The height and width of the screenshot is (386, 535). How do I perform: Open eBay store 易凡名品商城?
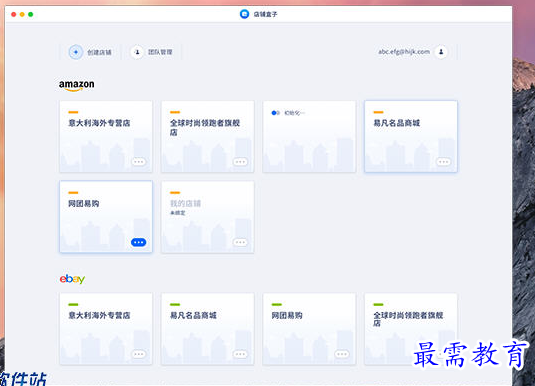pyautogui.click(x=207, y=329)
